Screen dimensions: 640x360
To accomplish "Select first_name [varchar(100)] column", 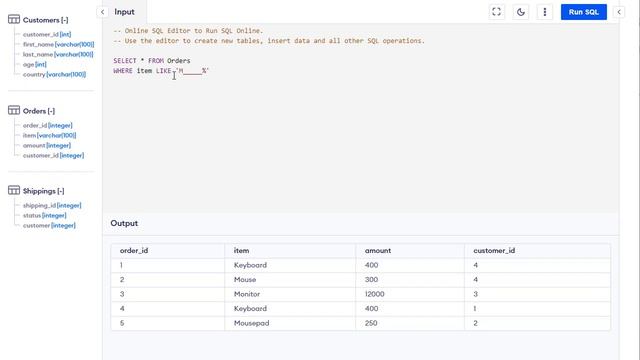I will click(x=58, y=44).
